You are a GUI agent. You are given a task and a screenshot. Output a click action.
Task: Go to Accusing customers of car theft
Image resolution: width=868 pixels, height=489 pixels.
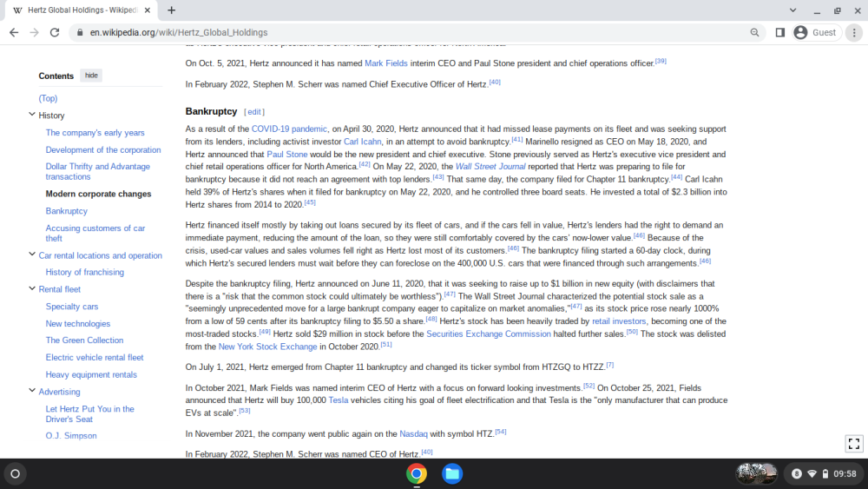[95, 233]
